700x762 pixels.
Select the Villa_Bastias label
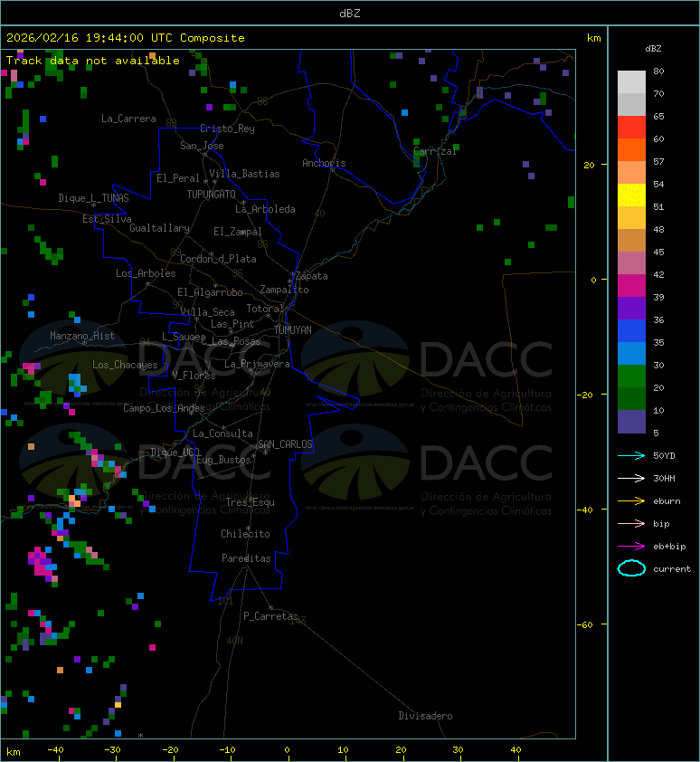244,174
